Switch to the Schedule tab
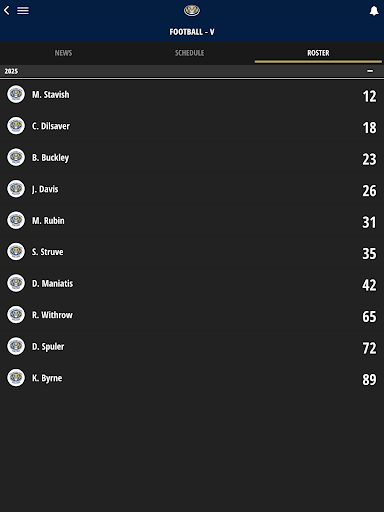Image resolution: width=384 pixels, height=512 pixels. click(189, 53)
